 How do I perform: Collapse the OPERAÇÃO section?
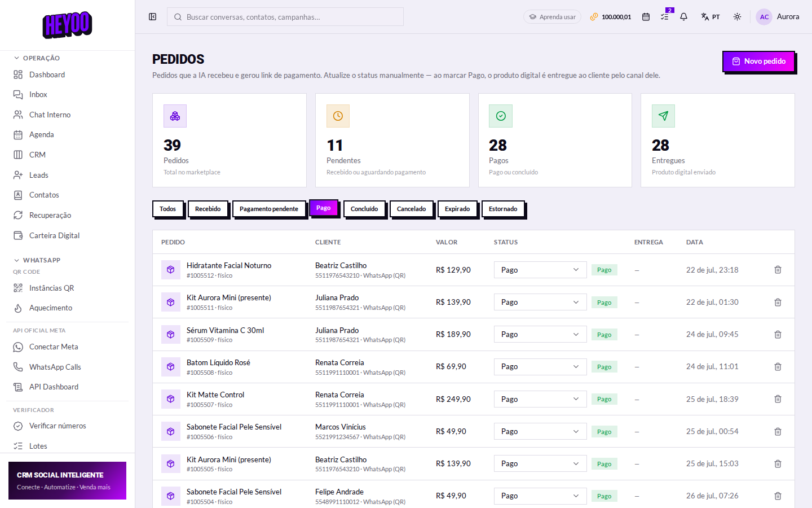(37, 58)
